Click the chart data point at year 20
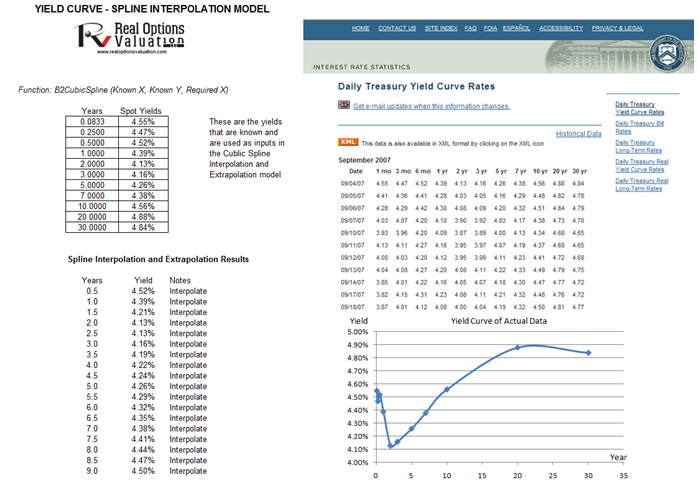The image size is (699, 480). 518,348
